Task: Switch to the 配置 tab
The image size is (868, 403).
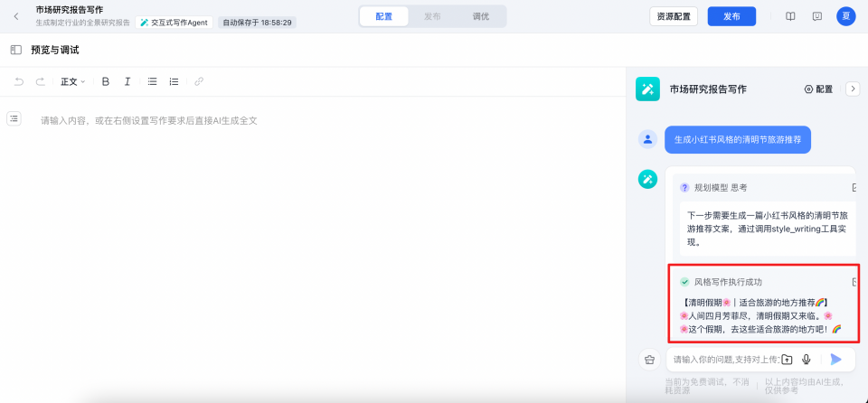Action: click(x=383, y=16)
